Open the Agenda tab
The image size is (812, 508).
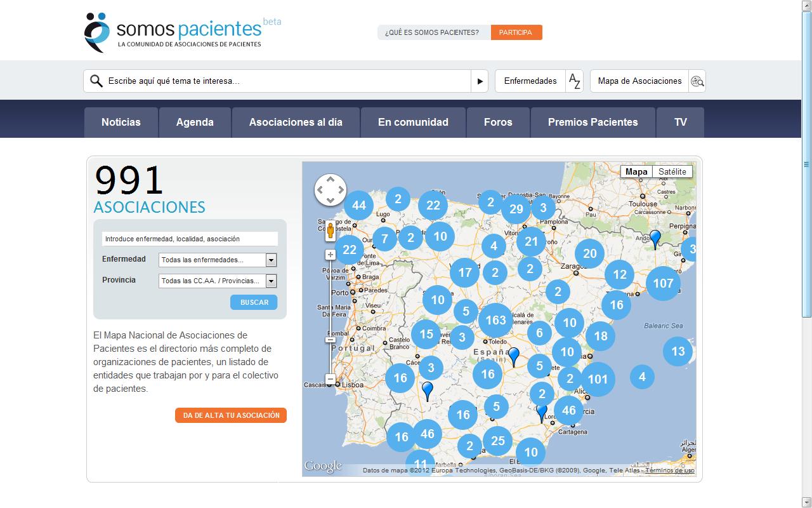pyautogui.click(x=195, y=123)
